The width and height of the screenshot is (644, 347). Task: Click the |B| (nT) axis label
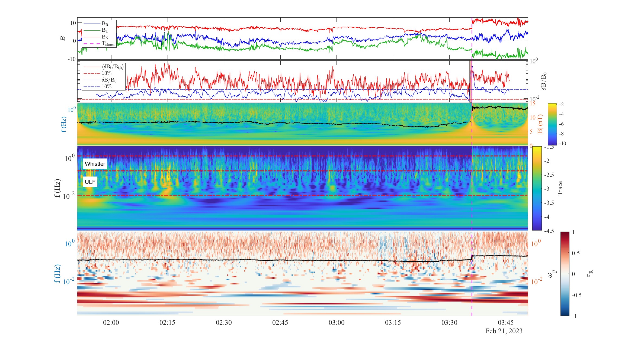point(540,124)
